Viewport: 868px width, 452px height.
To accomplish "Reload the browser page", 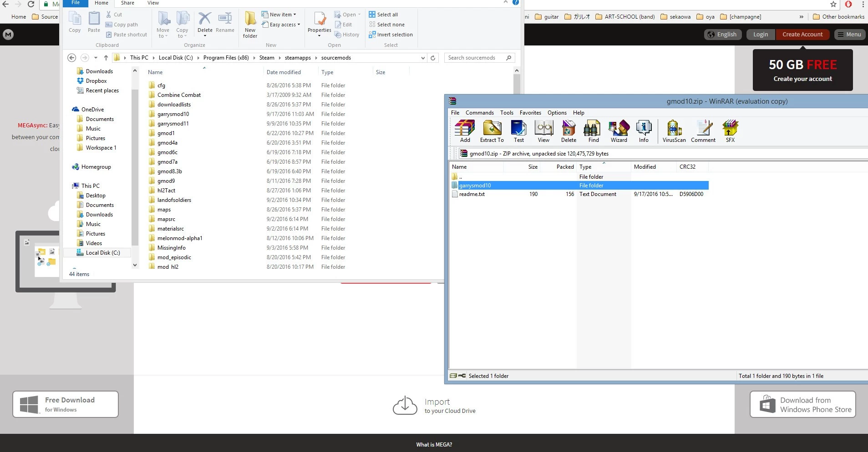I will click(x=31, y=4).
